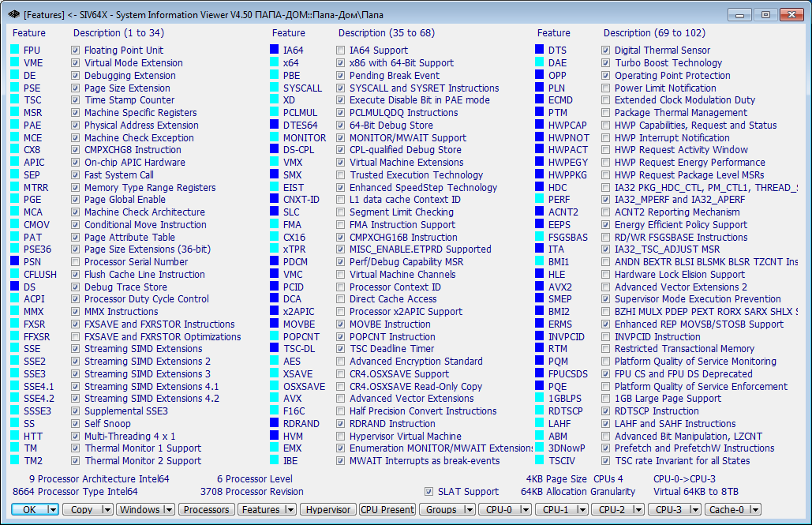Open the Copy dropdown arrow
This screenshot has height=525, width=812.
[x=106, y=509]
